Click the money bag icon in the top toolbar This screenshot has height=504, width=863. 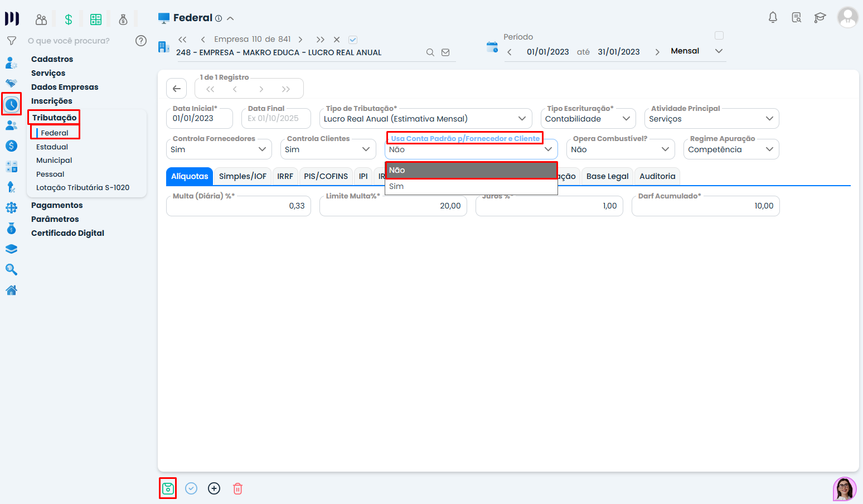pyautogui.click(x=123, y=19)
